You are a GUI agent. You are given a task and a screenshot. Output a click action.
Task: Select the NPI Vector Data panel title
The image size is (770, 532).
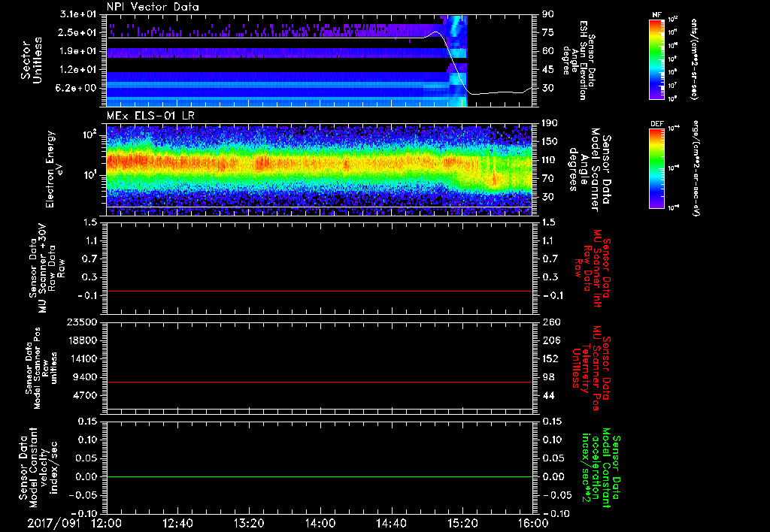pos(153,7)
